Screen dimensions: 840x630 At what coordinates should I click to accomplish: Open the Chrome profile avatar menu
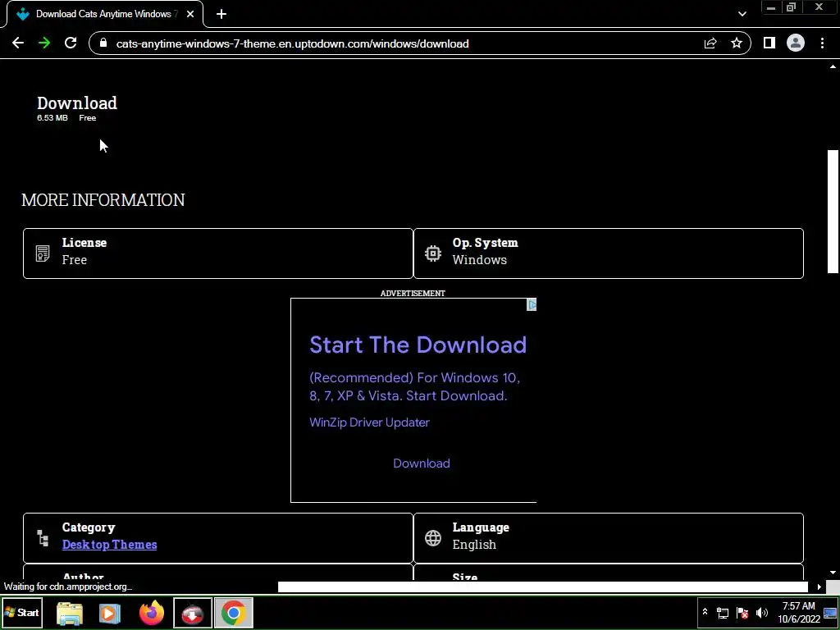[x=796, y=43]
